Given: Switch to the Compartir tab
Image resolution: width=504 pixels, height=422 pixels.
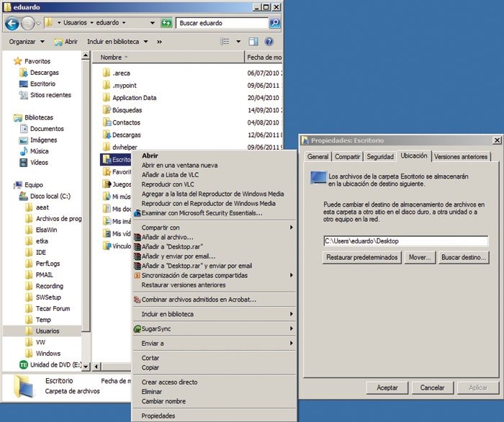Looking at the screenshot, I should coord(348,157).
